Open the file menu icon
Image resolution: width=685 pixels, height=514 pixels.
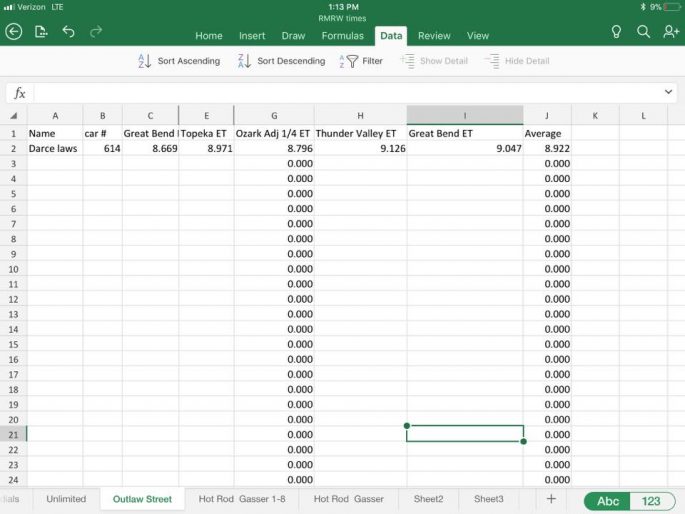click(x=41, y=32)
